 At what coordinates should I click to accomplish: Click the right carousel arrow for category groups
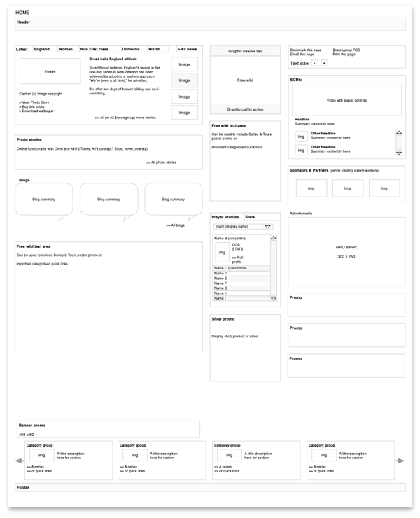click(400, 461)
